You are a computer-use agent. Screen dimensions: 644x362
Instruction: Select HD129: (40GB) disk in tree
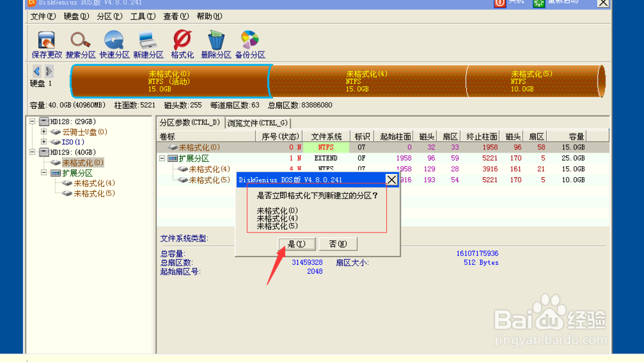point(73,153)
